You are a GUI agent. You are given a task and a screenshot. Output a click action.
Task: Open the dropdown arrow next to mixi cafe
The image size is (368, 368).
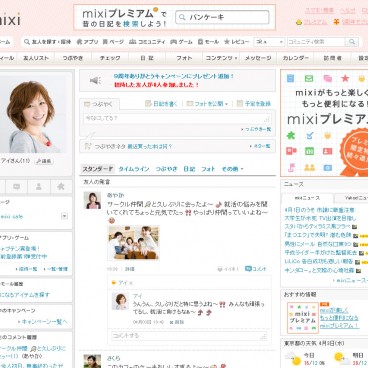pos(64,216)
